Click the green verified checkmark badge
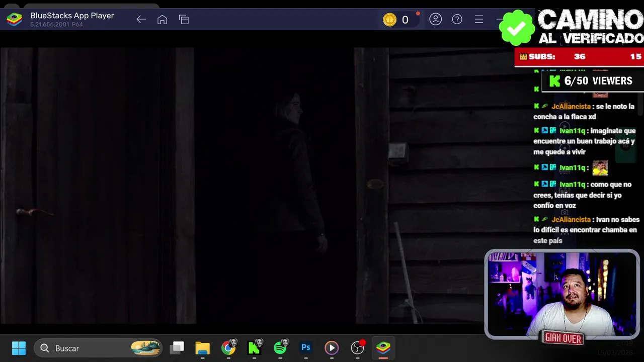This screenshot has width=644, height=362. tap(517, 28)
